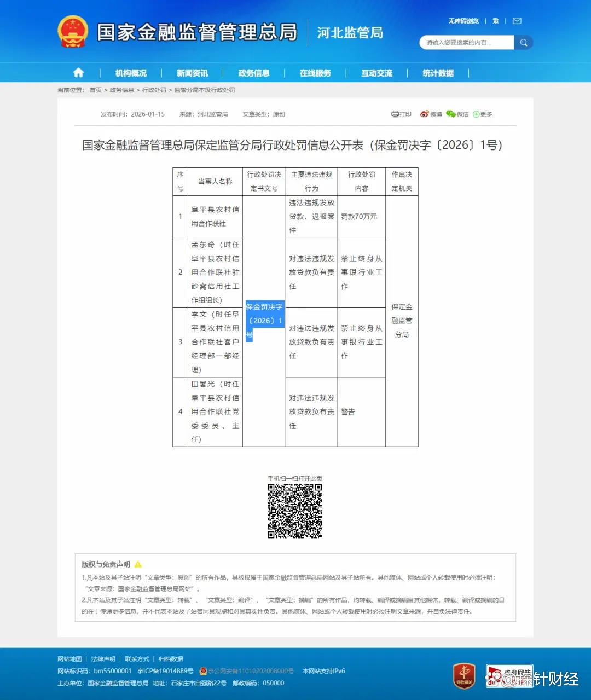Click into the search input field
591x700 pixels.
tap(465, 43)
